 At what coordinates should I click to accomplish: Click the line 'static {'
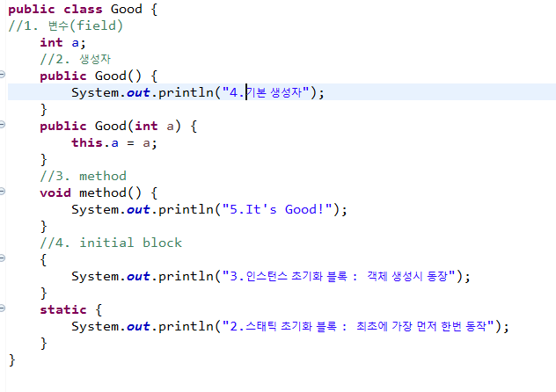pyautogui.click(x=71, y=310)
